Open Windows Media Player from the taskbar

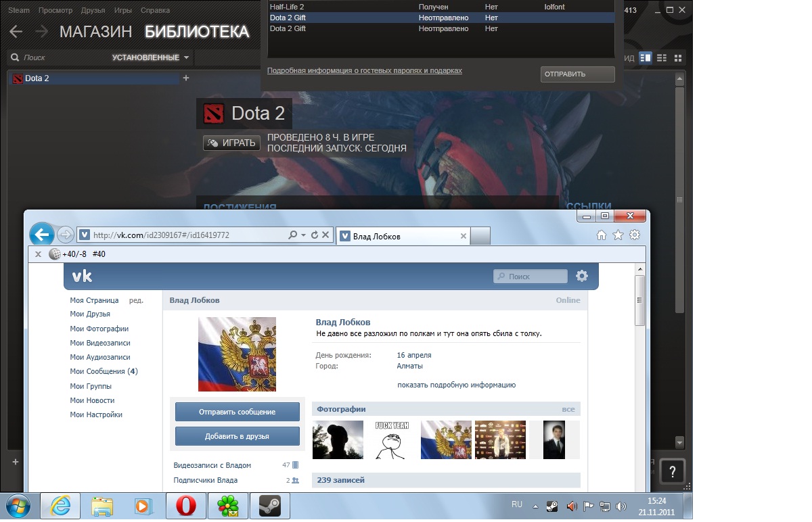point(143,505)
